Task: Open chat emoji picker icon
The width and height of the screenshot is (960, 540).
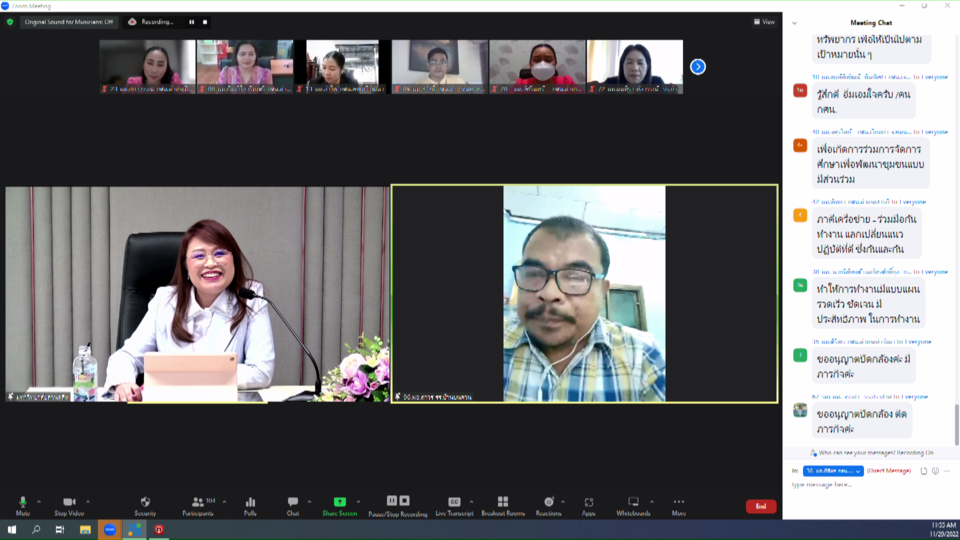Action: click(x=936, y=471)
